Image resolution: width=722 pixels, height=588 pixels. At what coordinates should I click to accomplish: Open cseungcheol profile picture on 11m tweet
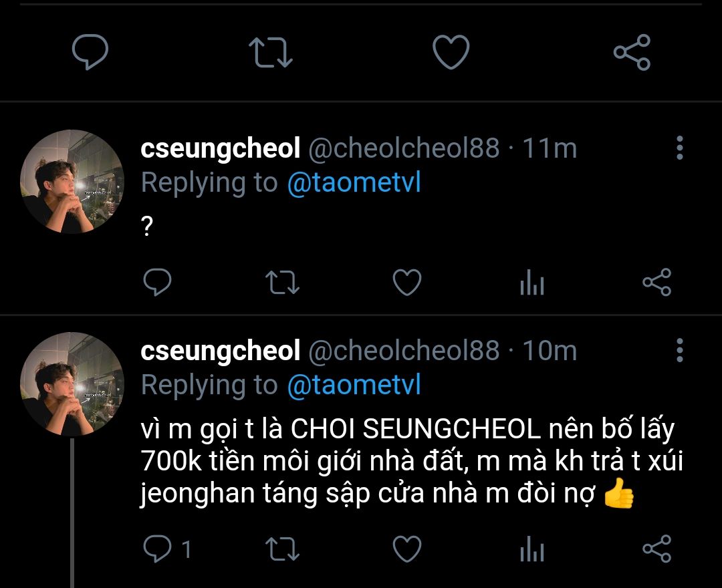[x=72, y=182]
